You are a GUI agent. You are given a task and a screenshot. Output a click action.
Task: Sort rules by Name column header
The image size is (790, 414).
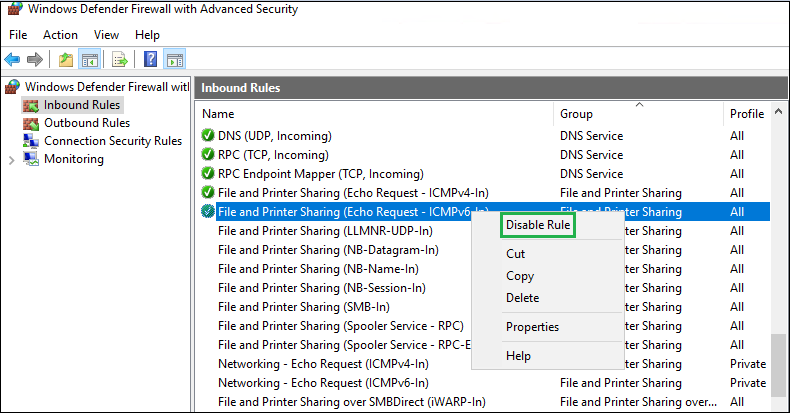218,114
